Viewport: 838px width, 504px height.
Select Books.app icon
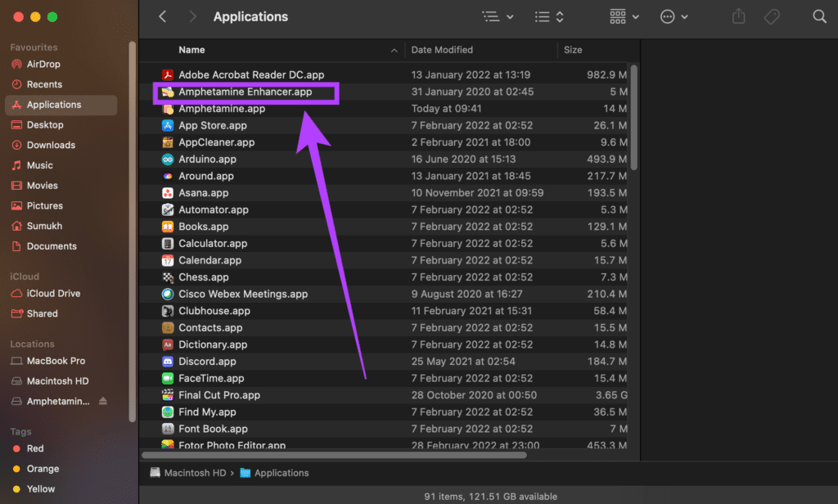pos(168,227)
